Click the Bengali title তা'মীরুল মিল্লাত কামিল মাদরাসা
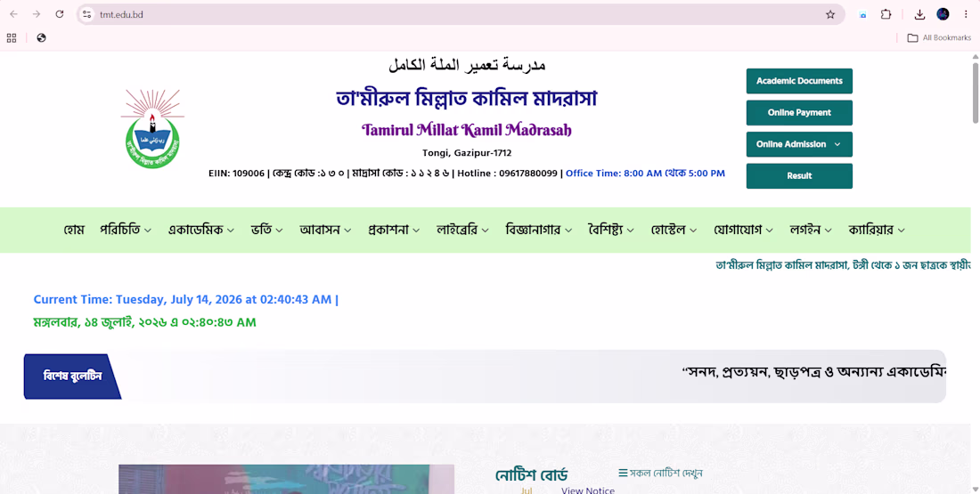 click(x=466, y=98)
